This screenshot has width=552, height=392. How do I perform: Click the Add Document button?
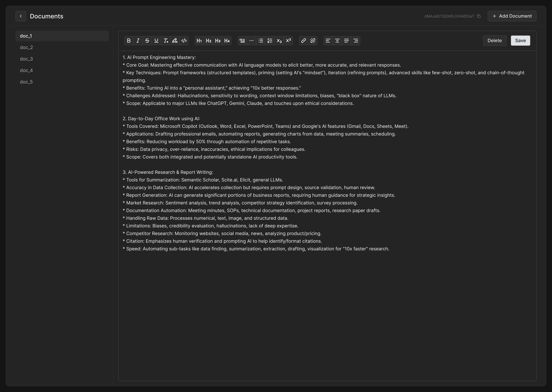tap(512, 16)
